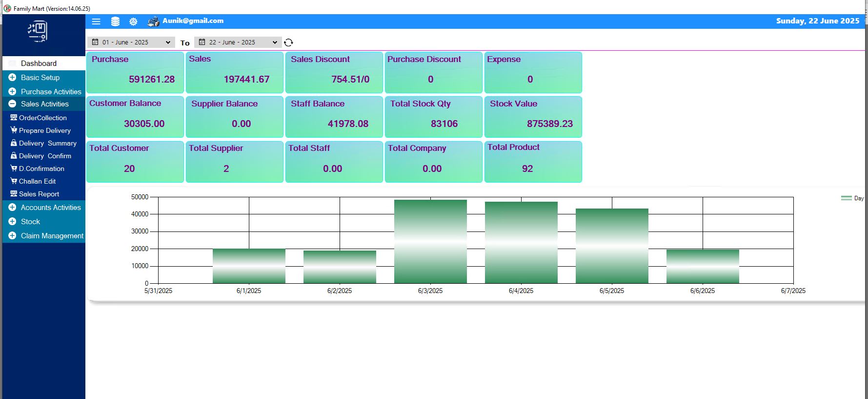This screenshot has width=868, height=399.
Task: Click the hamburger menu icon
Action: coord(96,21)
